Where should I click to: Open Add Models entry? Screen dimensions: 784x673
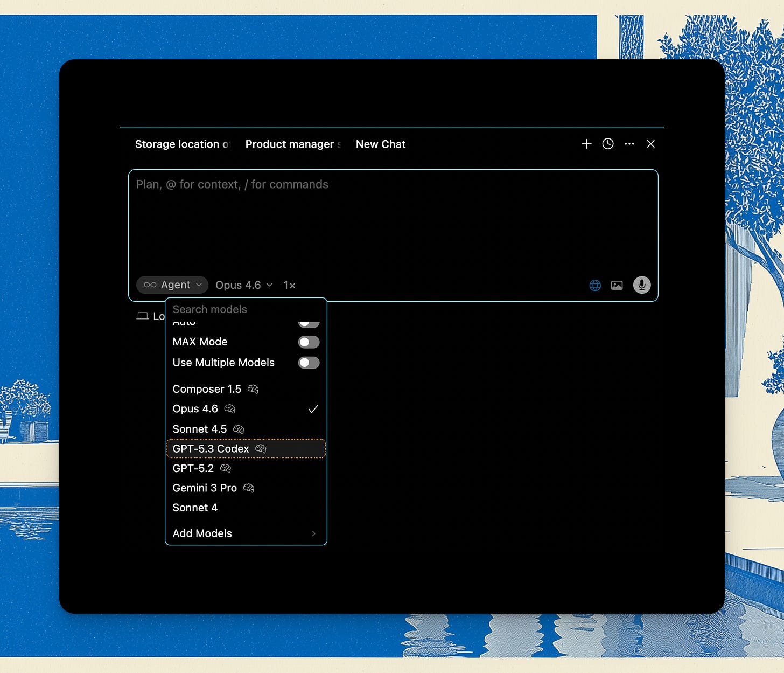[246, 533]
